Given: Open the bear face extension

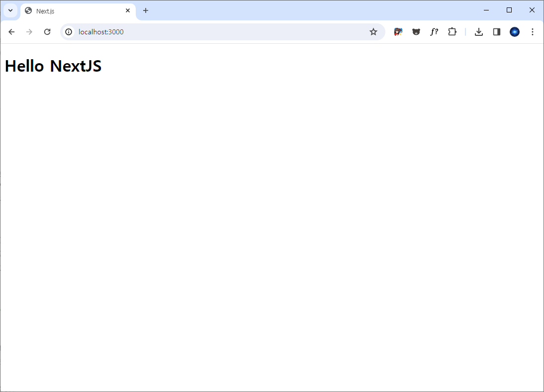Looking at the screenshot, I should pyautogui.click(x=416, y=32).
